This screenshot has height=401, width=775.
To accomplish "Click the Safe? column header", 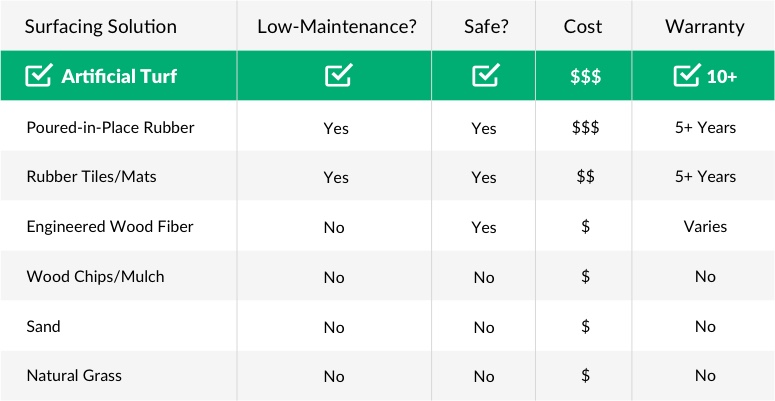I will tap(486, 26).
